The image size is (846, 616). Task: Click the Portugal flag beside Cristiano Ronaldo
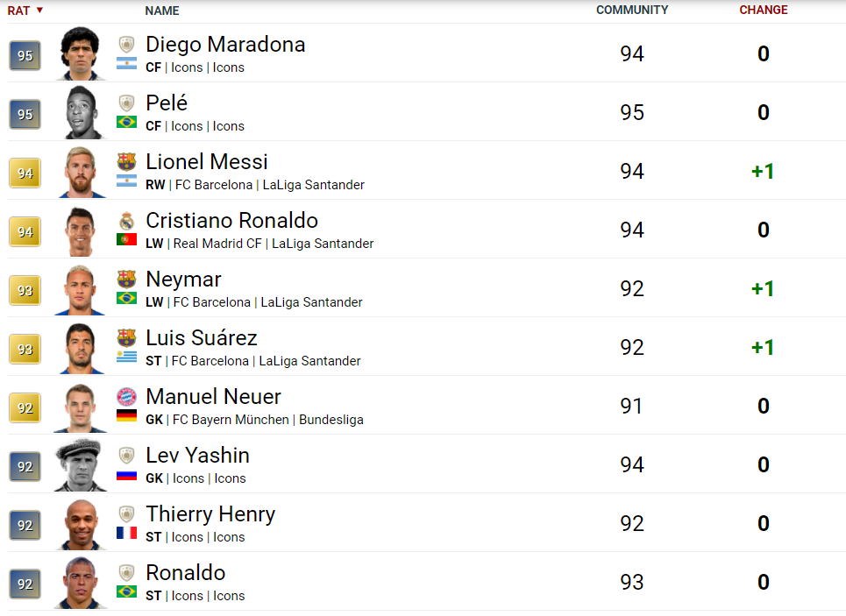[x=126, y=239]
